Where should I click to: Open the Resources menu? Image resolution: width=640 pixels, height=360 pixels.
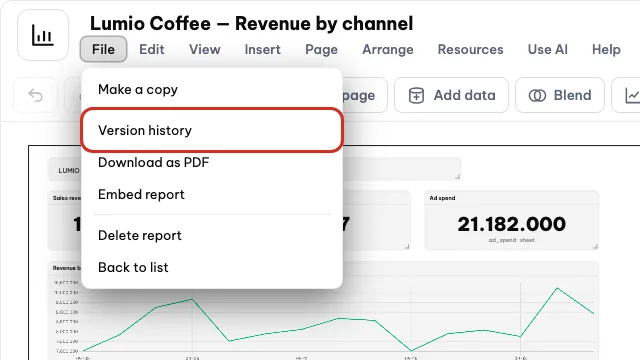click(470, 49)
